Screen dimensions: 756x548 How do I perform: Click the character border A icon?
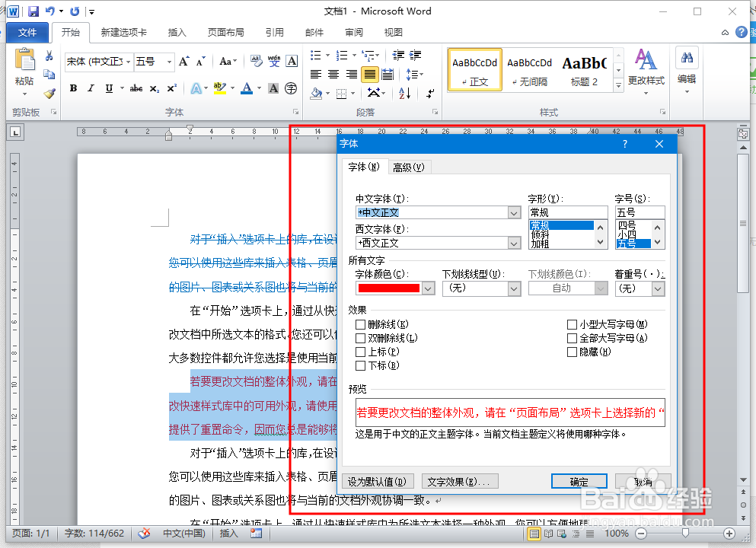[x=291, y=62]
